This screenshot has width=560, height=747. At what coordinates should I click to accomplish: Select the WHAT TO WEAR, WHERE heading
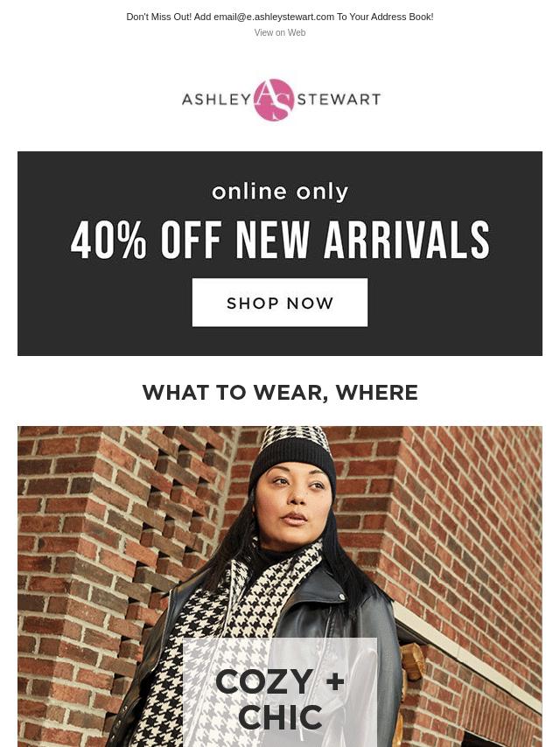pyautogui.click(x=280, y=393)
